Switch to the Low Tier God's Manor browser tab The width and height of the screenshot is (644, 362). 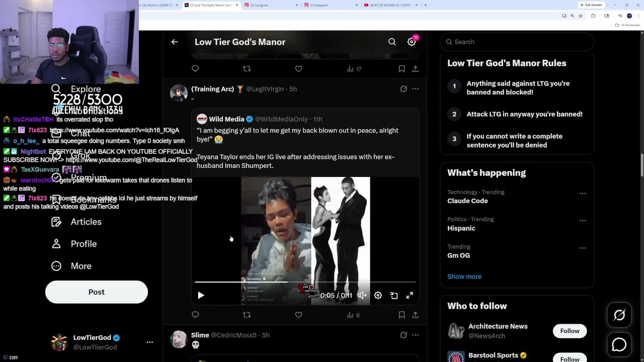pos(210,5)
